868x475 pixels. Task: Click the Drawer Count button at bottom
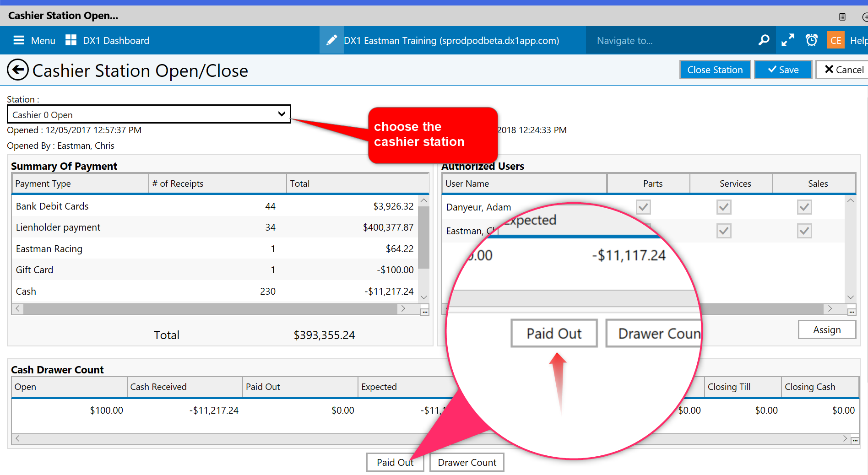point(467,462)
